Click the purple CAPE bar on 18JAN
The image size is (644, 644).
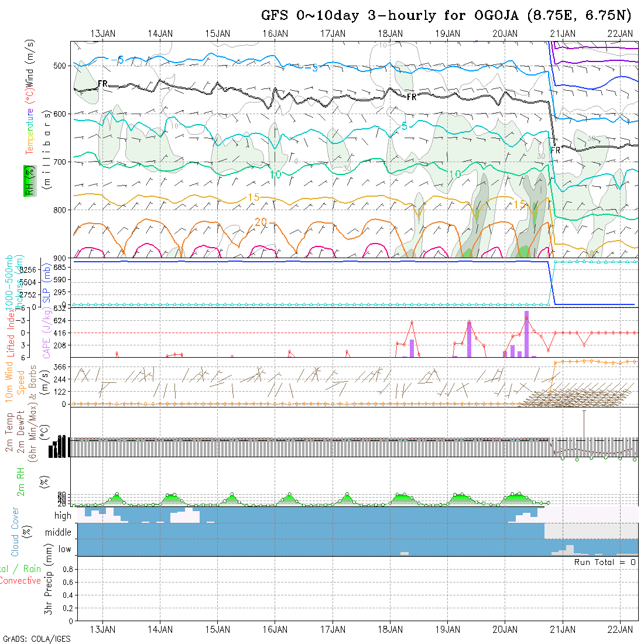[x=412, y=348]
